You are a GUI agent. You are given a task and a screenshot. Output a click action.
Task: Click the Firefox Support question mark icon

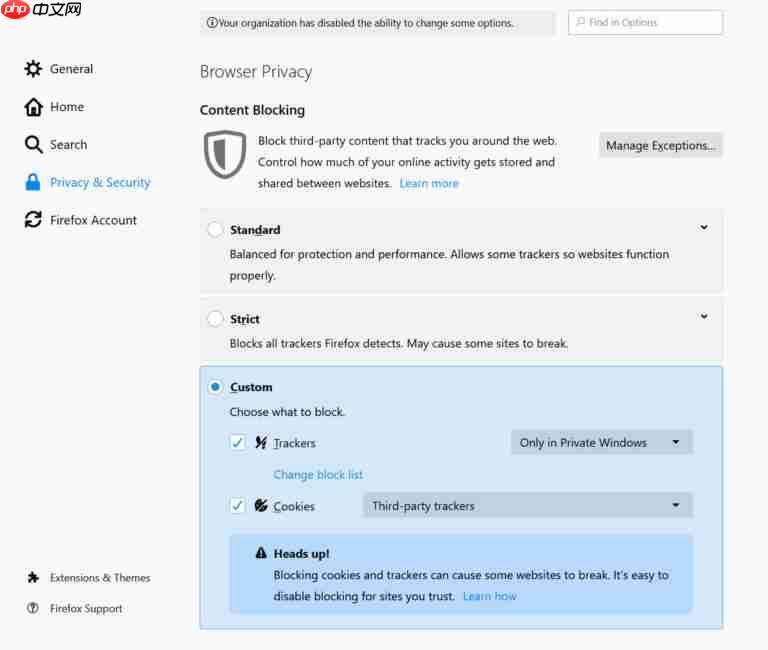point(33,608)
